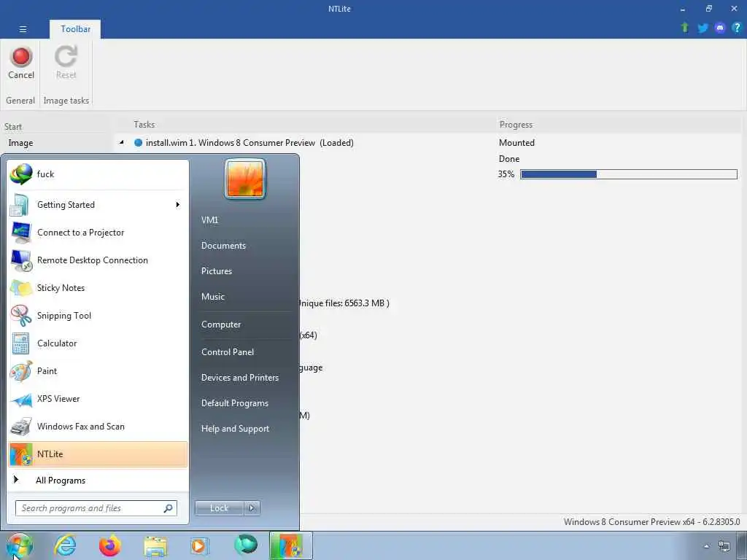Click the Windows Fax and Scan icon
Image resolution: width=747 pixels, height=560 pixels.
coord(21,427)
